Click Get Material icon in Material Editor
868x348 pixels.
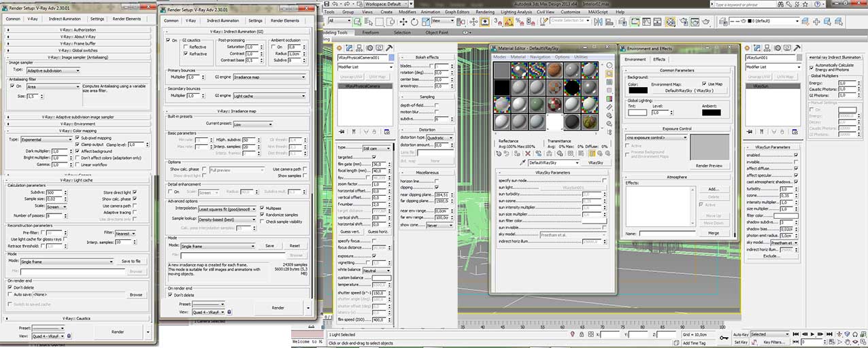499,153
